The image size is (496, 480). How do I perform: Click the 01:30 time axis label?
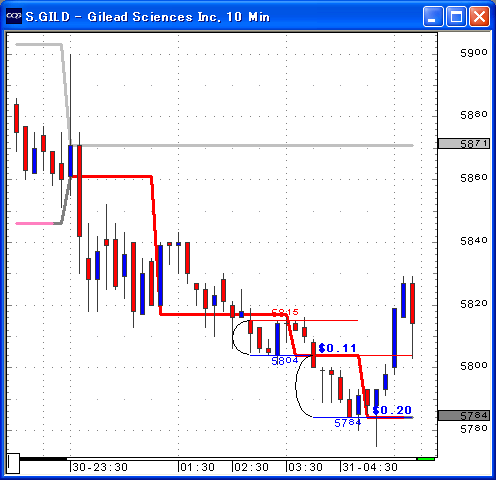tap(197, 467)
